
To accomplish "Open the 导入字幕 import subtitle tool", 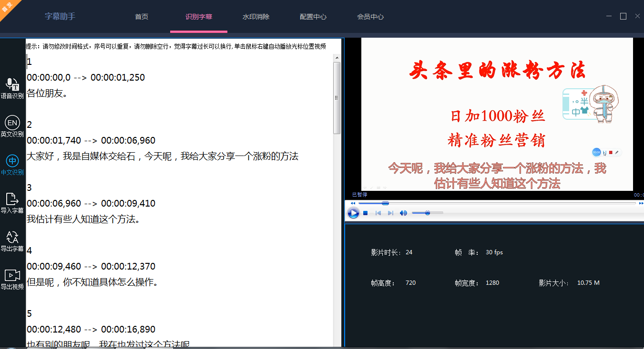I will (x=12, y=203).
